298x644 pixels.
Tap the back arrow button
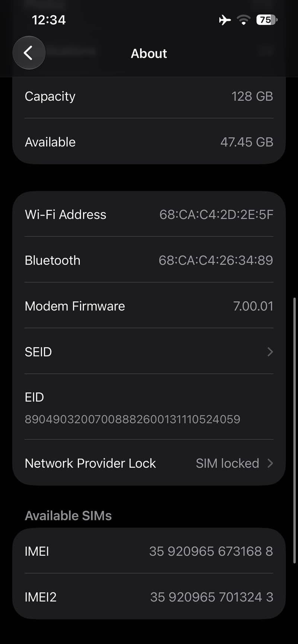tap(29, 53)
